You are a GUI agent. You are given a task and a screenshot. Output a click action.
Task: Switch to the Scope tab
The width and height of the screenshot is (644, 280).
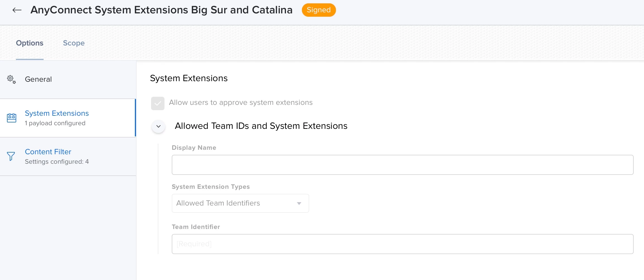[74, 43]
